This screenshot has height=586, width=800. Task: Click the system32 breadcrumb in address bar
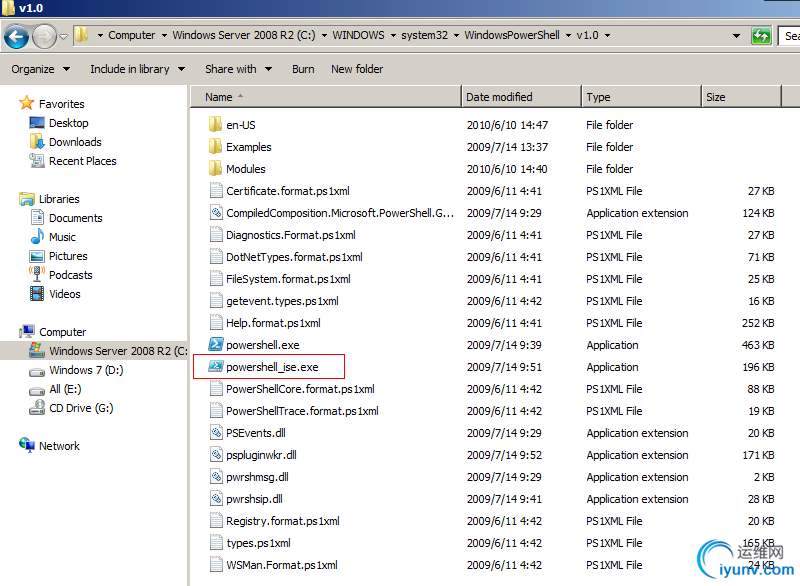424,35
